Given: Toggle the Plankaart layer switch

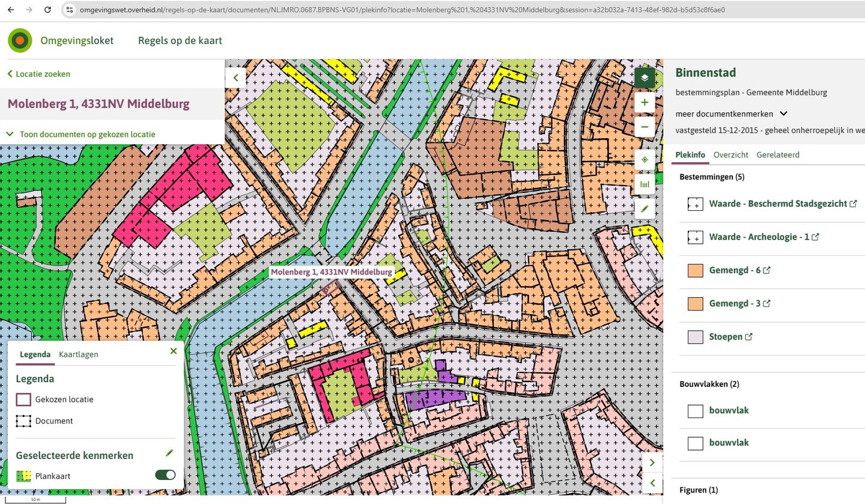Looking at the screenshot, I should [x=165, y=475].
